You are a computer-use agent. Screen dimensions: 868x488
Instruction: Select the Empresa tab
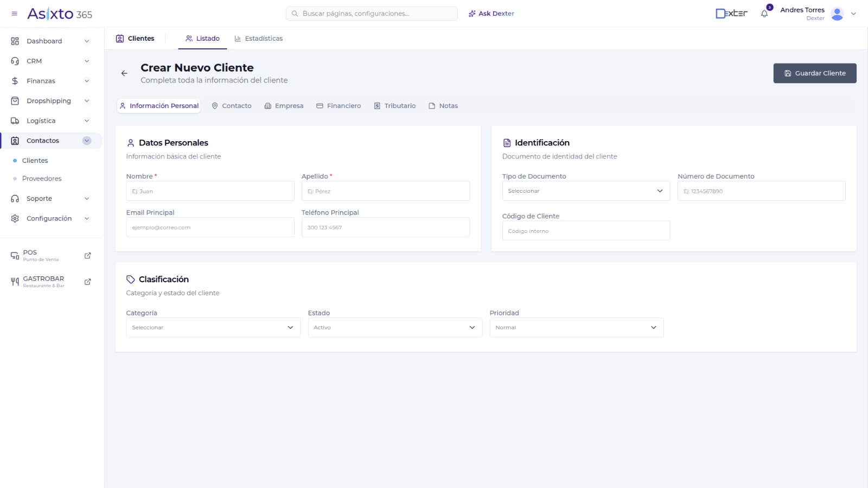click(x=284, y=106)
